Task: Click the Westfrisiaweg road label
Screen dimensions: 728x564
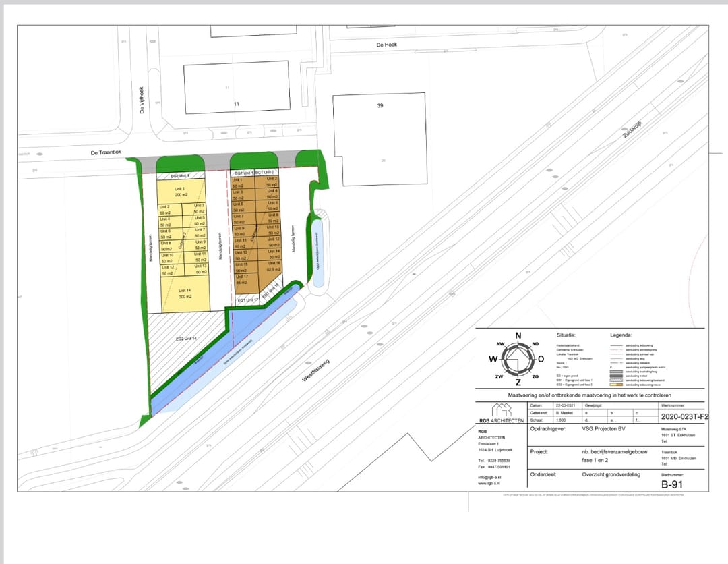Action: (315, 370)
